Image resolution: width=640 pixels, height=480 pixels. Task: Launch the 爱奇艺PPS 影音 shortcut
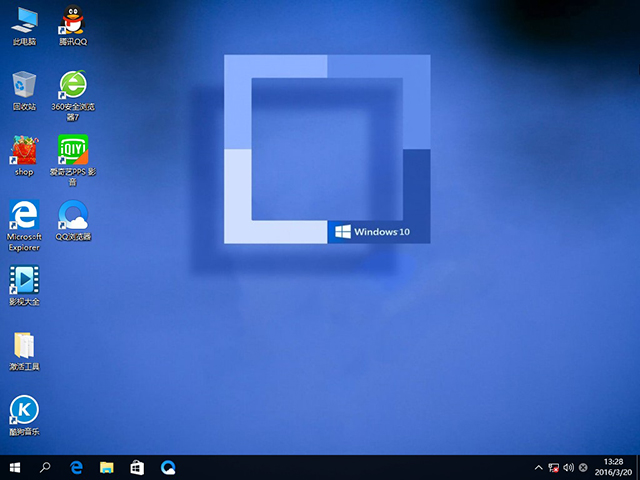click(72, 150)
